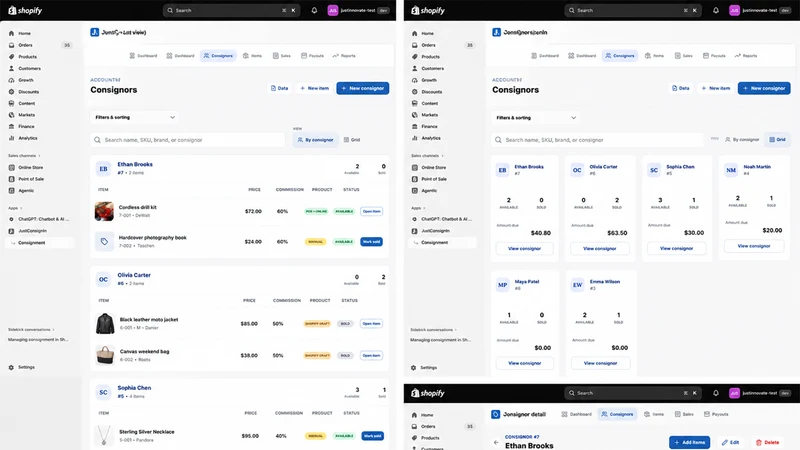Open Settings in top-right window sidebar
The height and width of the screenshot is (450, 800).
pos(428,368)
